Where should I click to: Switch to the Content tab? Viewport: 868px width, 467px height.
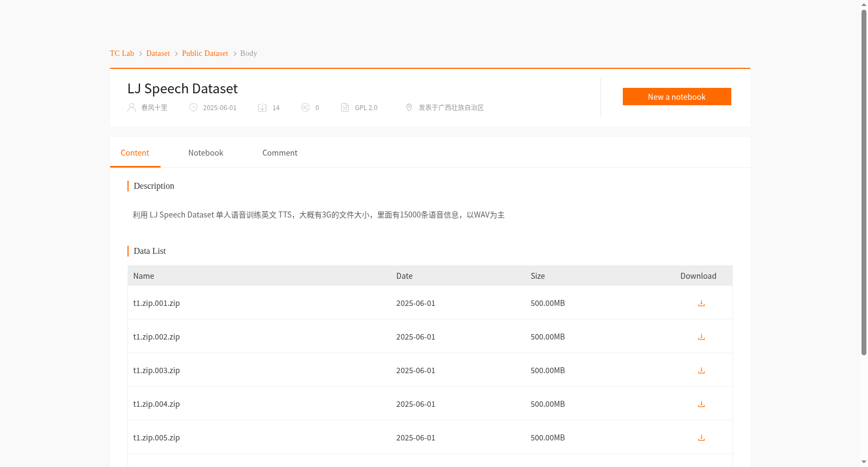(135, 153)
